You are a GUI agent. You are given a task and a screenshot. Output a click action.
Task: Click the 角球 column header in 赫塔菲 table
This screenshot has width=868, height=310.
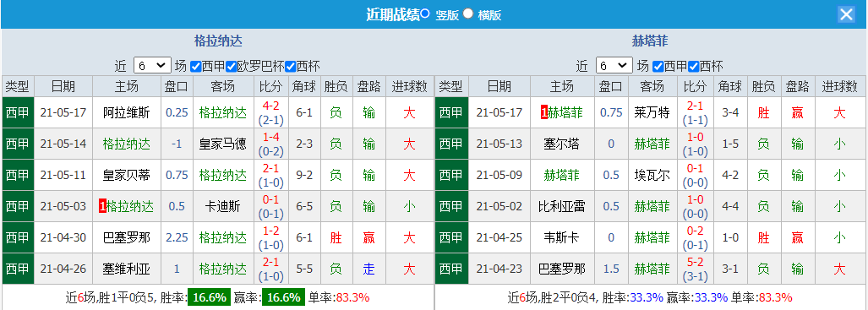click(x=730, y=86)
